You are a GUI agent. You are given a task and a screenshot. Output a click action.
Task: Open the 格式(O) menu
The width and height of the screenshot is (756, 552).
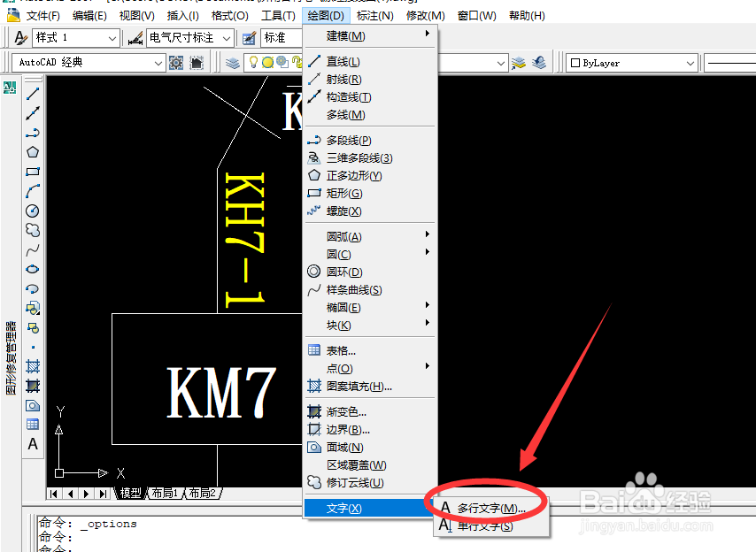click(x=230, y=16)
